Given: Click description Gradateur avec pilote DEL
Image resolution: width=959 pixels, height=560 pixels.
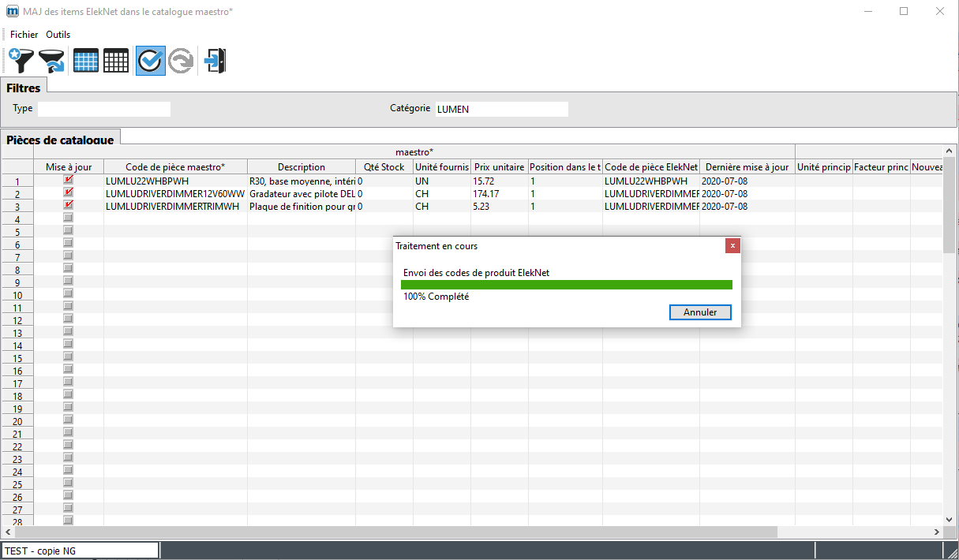Looking at the screenshot, I should click(x=302, y=194).
